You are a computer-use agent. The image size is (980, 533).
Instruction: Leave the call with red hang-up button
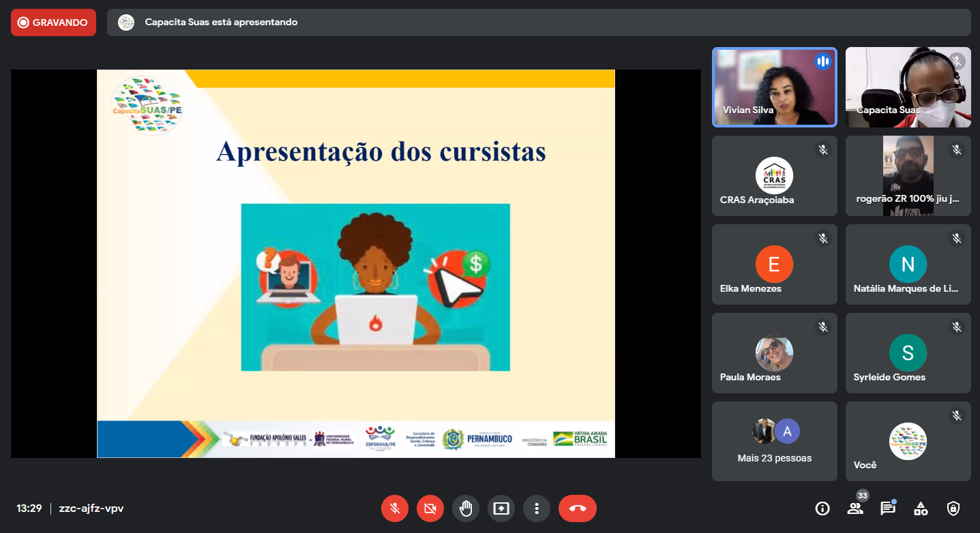coord(578,508)
